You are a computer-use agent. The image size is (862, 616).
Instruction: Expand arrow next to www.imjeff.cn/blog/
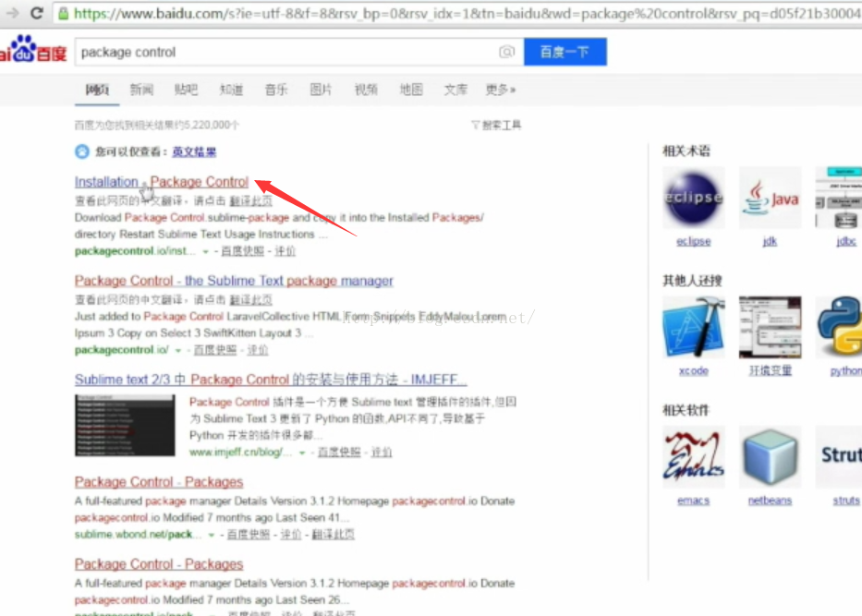[x=302, y=453]
